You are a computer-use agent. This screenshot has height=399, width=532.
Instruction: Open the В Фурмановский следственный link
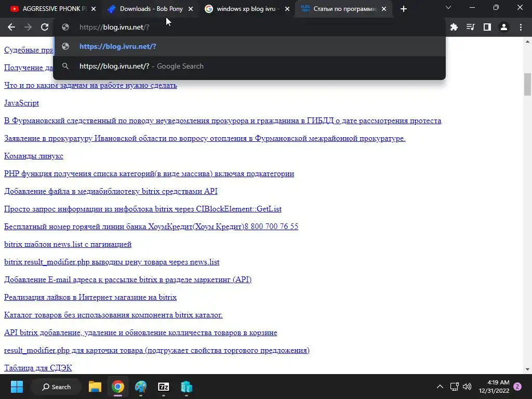pos(222,121)
